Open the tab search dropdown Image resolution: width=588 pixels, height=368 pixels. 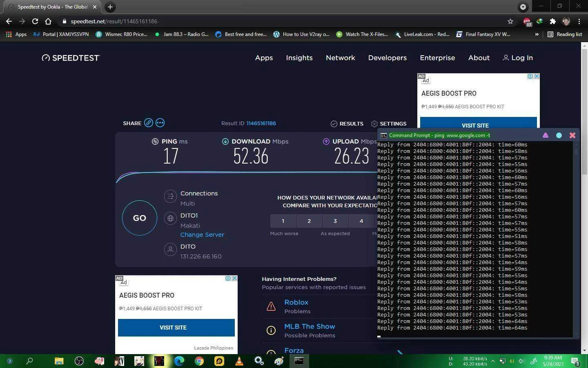click(x=523, y=7)
